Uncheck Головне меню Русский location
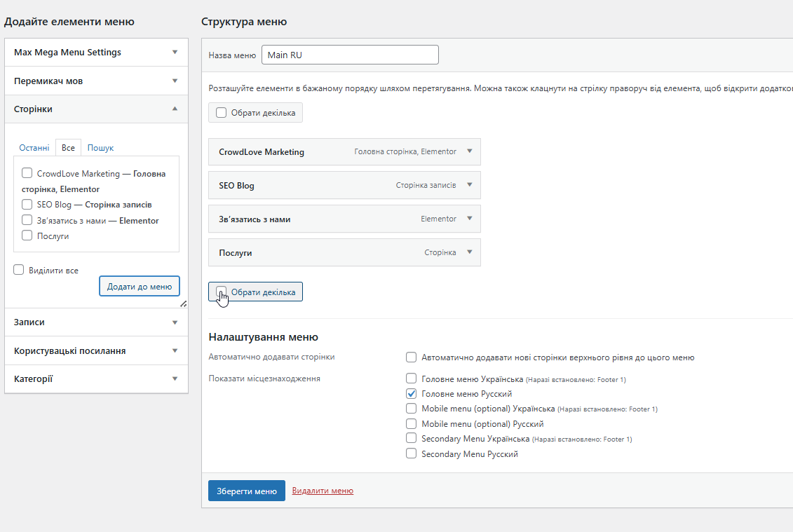The width and height of the screenshot is (793, 532). [x=412, y=394]
